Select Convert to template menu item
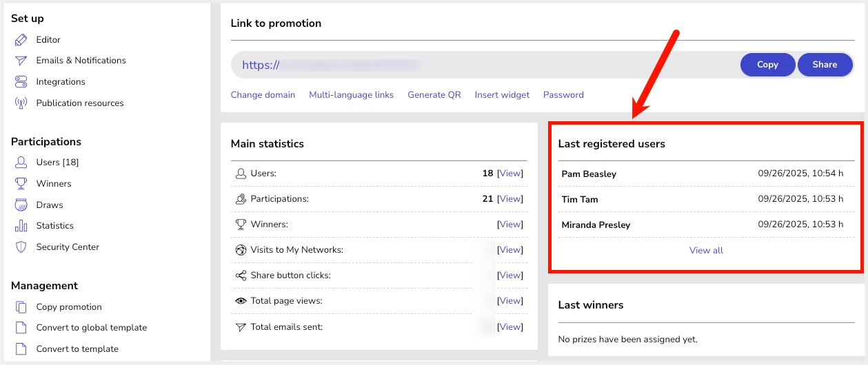 [77, 349]
